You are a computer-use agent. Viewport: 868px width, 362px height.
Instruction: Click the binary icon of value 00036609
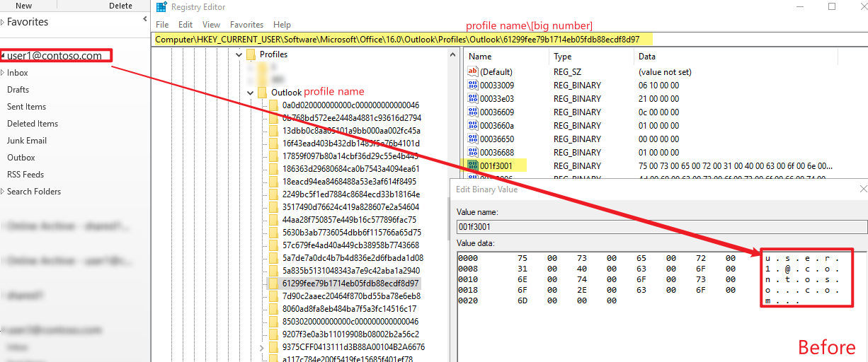(473, 112)
